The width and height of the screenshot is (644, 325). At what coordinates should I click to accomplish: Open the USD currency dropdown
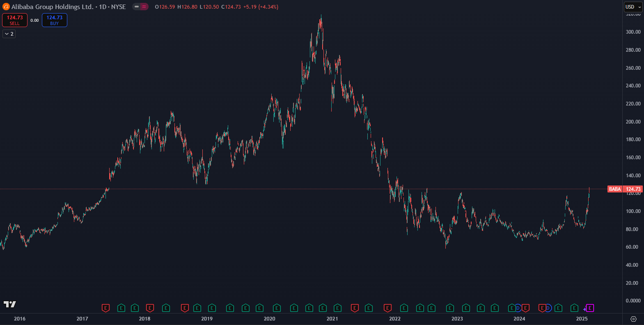[x=633, y=7]
